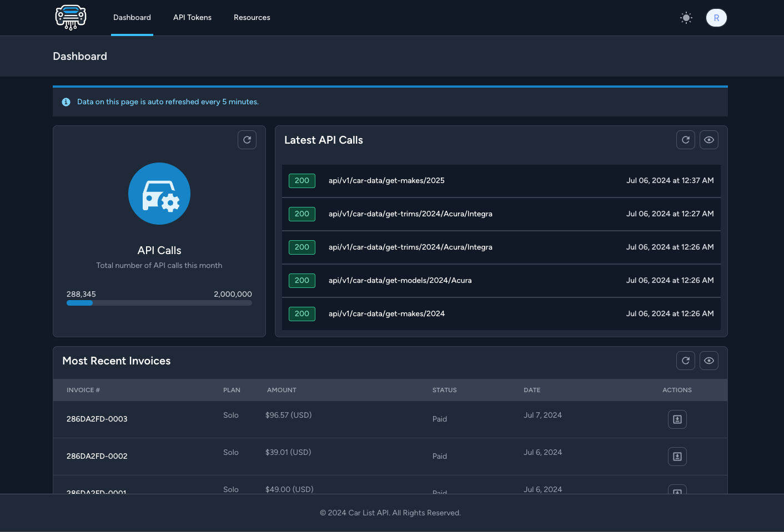Viewport: 784px width, 532px height.
Task: Show all entries in Latest API Calls
Action: [x=708, y=140]
